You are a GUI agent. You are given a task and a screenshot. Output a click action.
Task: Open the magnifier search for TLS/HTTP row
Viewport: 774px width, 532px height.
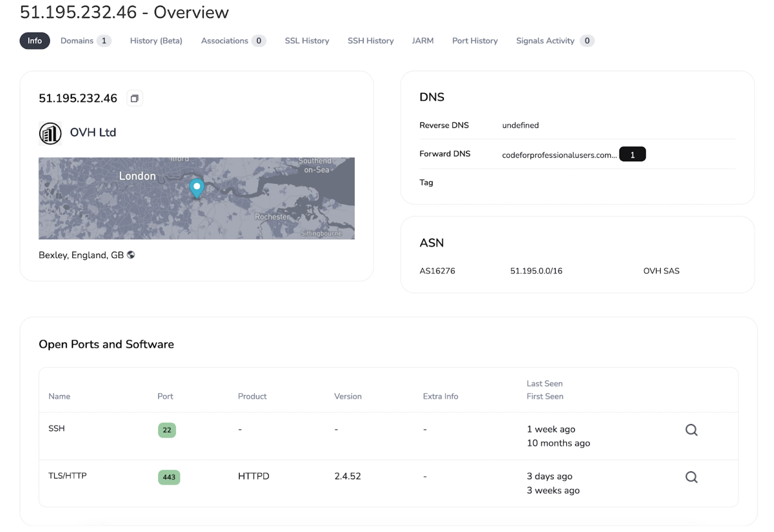point(691,477)
